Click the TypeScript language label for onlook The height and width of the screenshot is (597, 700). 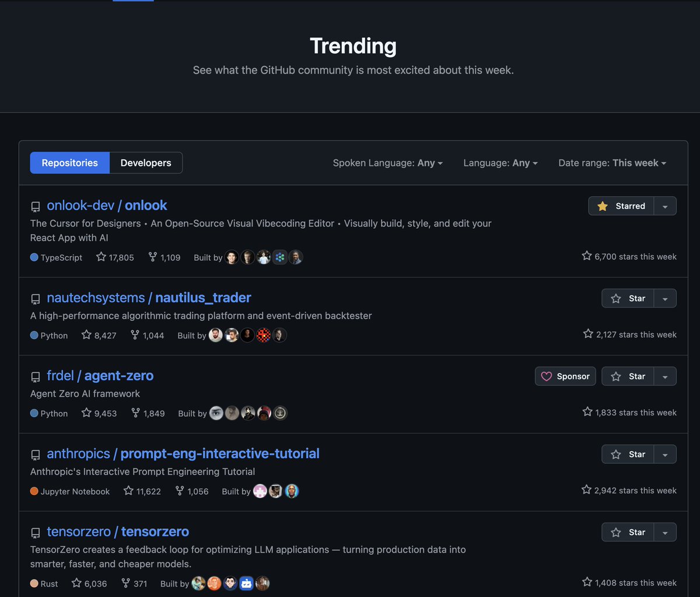coord(56,257)
